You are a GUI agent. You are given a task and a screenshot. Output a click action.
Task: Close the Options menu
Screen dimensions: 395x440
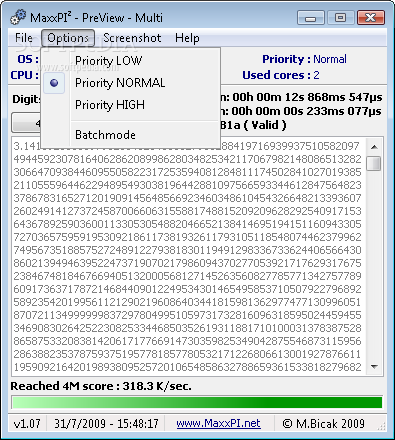pyautogui.click(x=68, y=38)
